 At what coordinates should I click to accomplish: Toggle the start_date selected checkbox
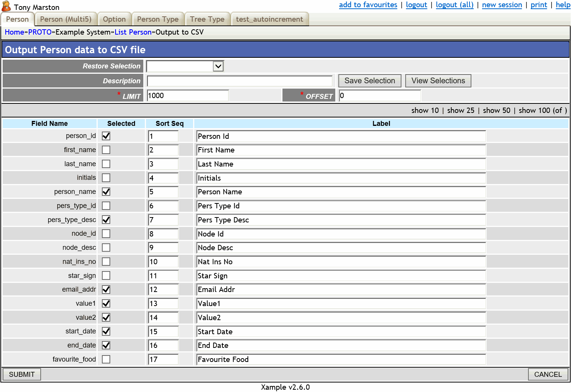pyautogui.click(x=106, y=331)
